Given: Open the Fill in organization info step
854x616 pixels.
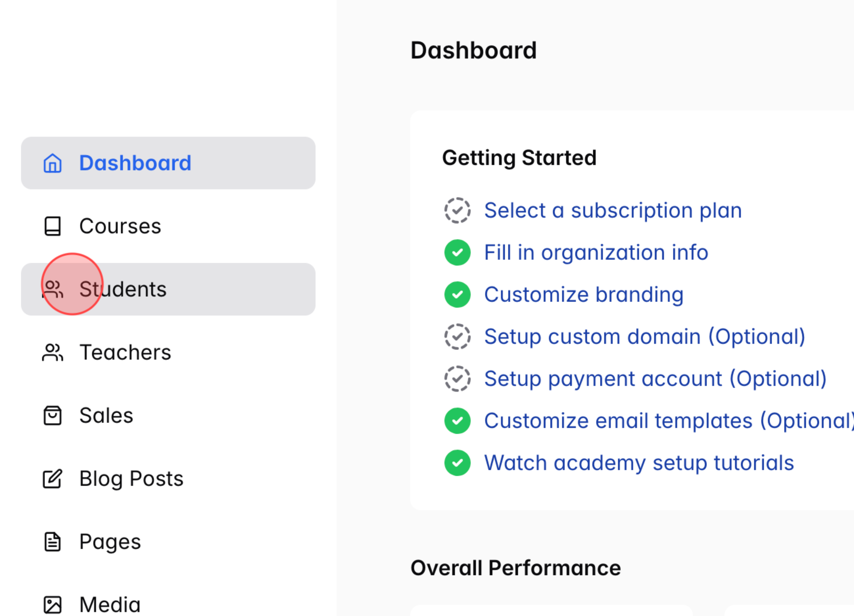Looking at the screenshot, I should (x=596, y=252).
